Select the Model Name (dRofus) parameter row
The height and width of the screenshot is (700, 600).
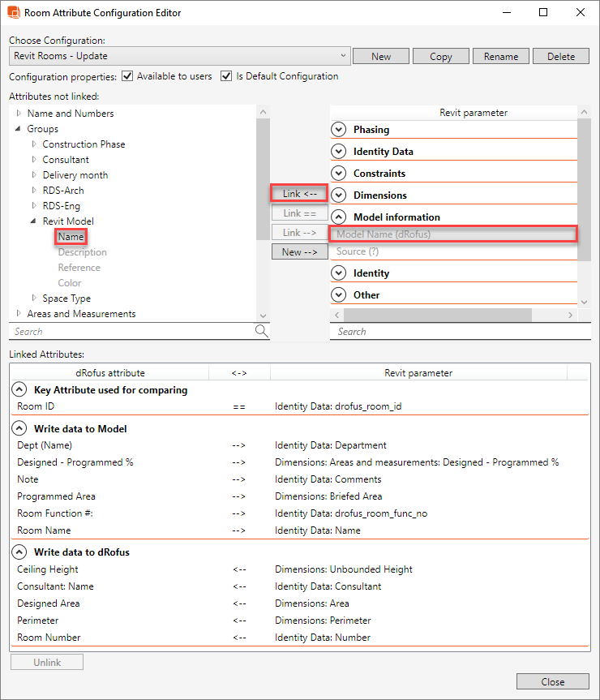pyautogui.click(x=452, y=234)
